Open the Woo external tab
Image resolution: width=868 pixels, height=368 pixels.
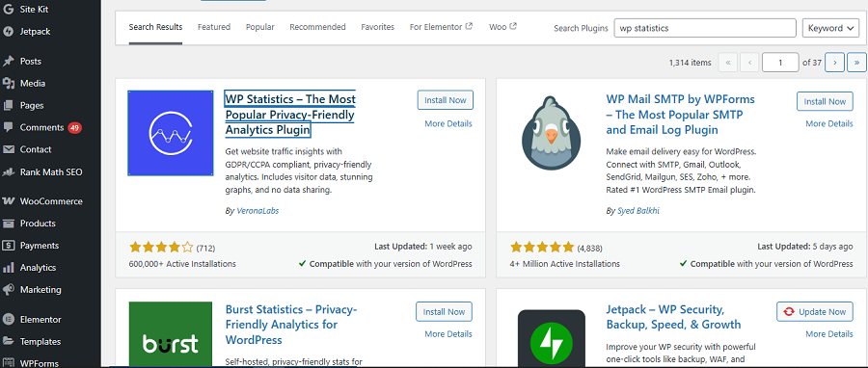click(502, 27)
